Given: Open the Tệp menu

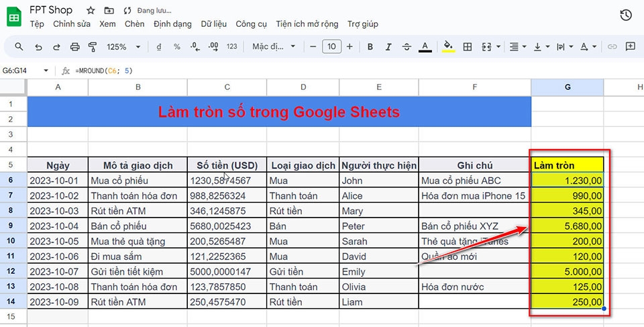Looking at the screenshot, I should 37,24.
